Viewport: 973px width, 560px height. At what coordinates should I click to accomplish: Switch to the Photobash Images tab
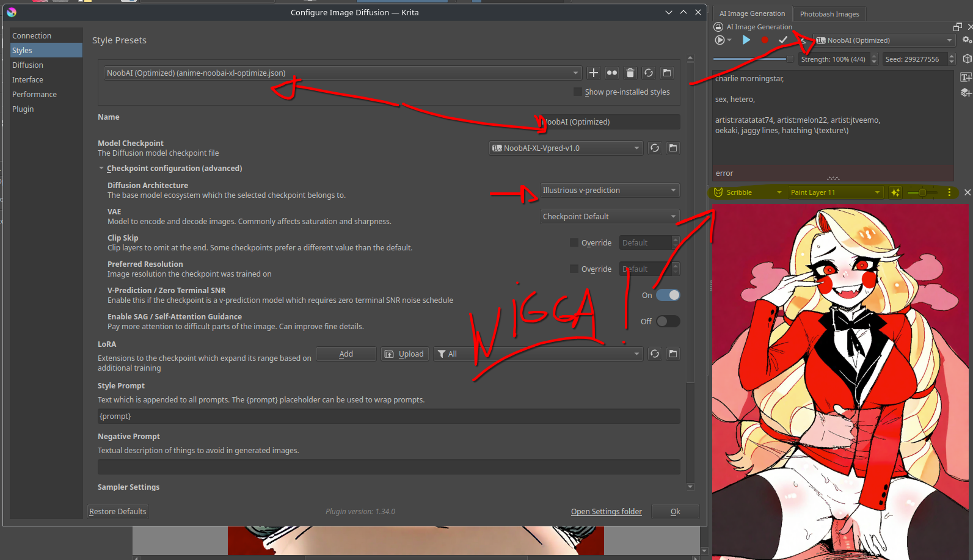tap(829, 14)
